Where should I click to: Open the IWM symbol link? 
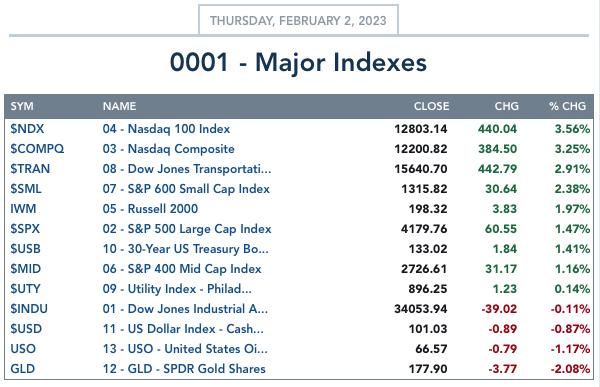pyautogui.click(x=23, y=209)
